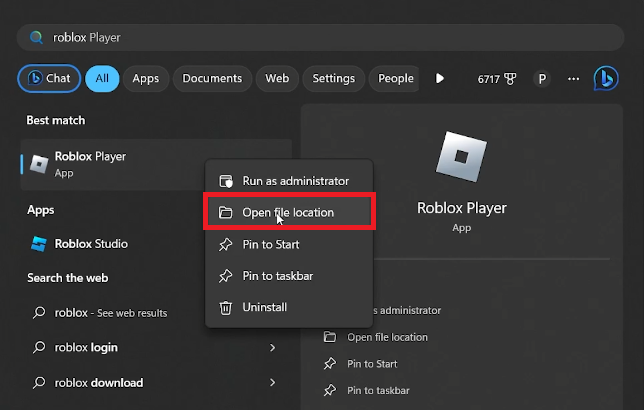Image resolution: width=644 pixels, height=410 pixels.
Task: Expand the roblox login search suggestion arrow
Action: pyautogui.click(x=273, y=347)
